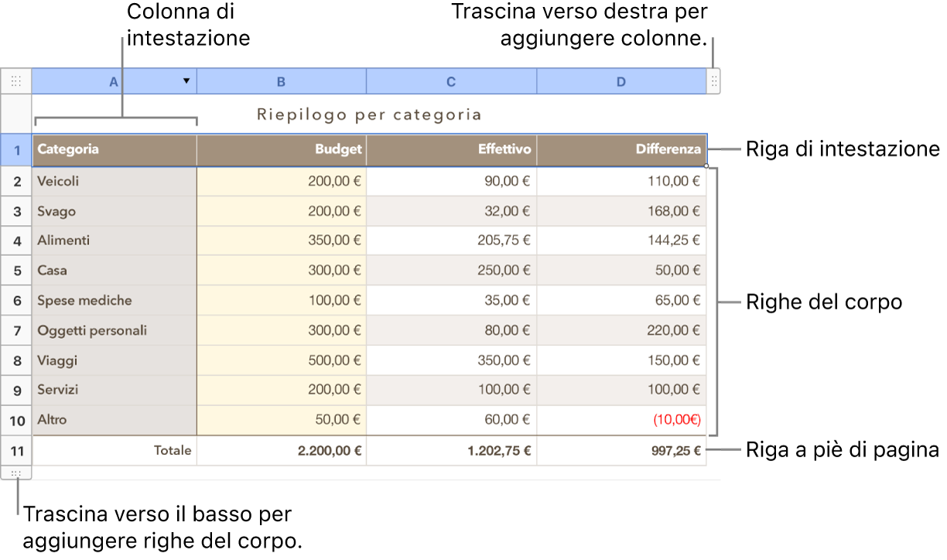Select the Svago cell
This screenshot has width=947, height=560.
pos(115,211)
